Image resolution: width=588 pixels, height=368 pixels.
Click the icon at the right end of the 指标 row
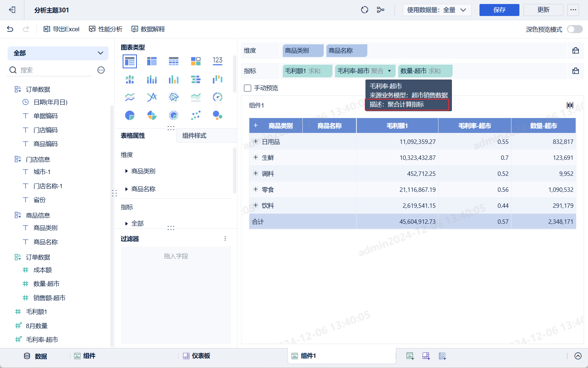[x=576, y=71]
